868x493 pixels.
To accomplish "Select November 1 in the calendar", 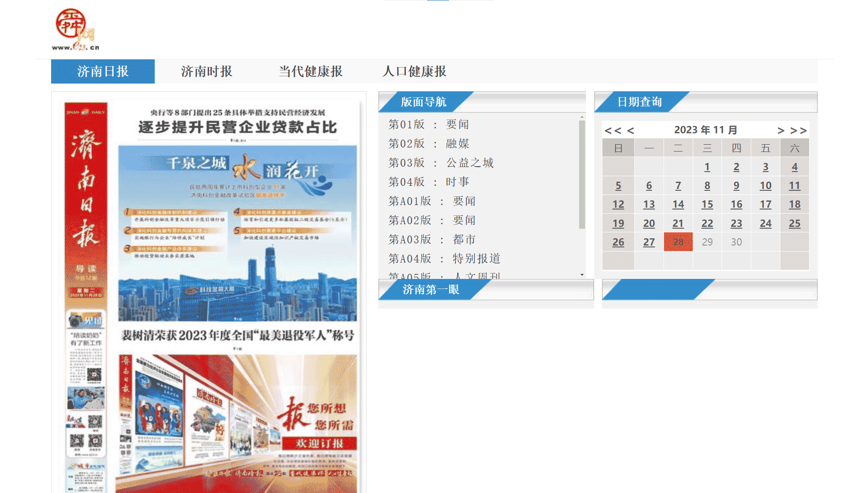I will (707, 167).
